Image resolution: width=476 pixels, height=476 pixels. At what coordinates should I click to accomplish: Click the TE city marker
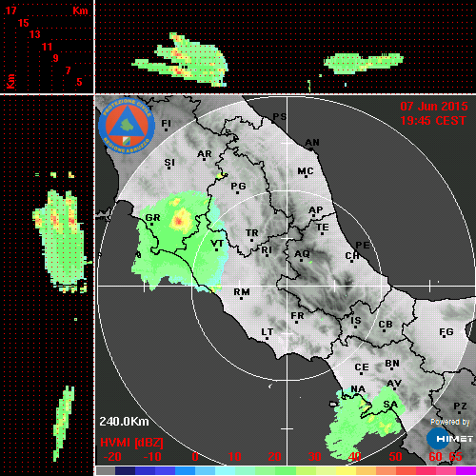point(323,228)
